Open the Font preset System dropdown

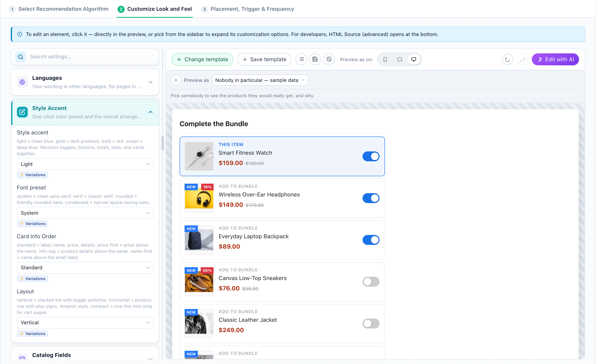(x=85, y=213)
